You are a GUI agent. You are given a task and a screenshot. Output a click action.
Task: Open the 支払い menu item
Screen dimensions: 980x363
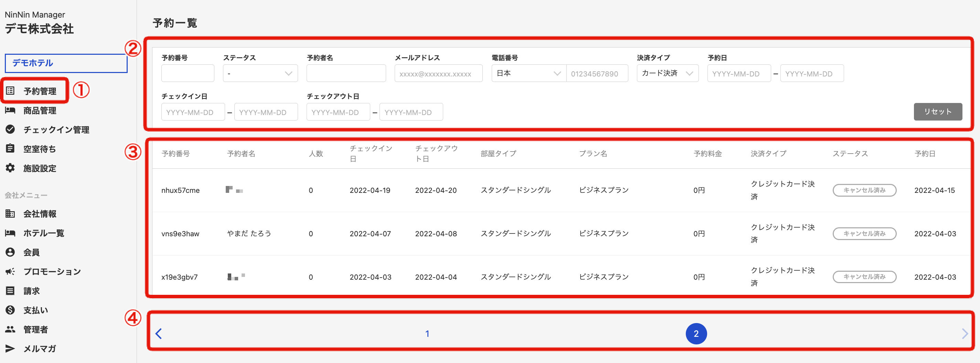click(36, 310)
